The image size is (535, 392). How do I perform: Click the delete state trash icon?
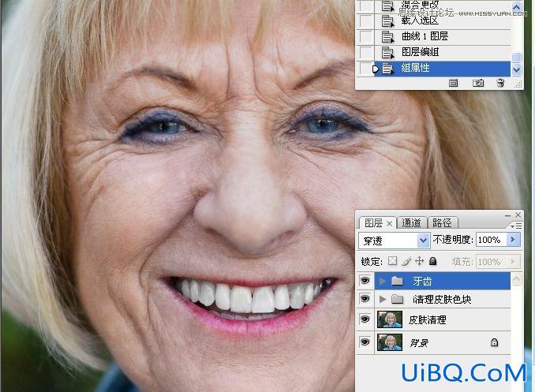tap(500, 83)
